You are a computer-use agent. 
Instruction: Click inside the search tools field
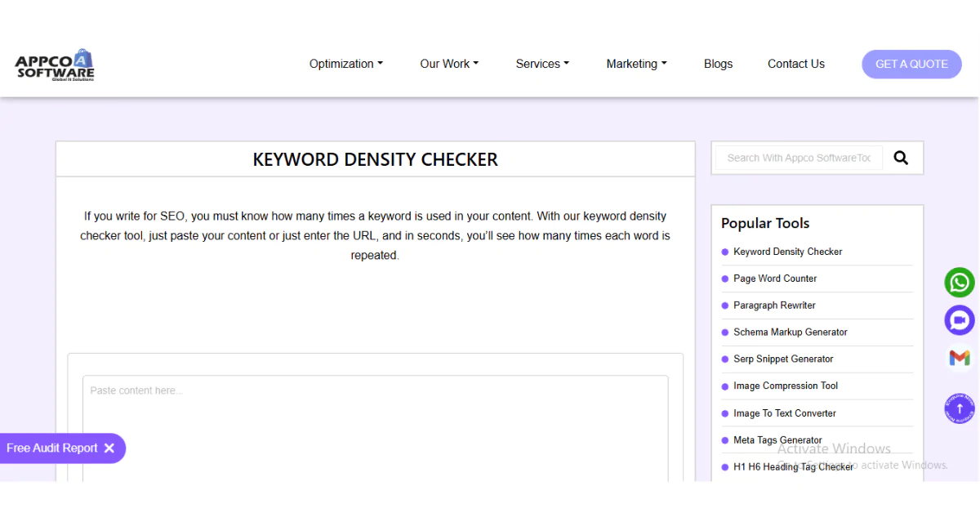796,158
